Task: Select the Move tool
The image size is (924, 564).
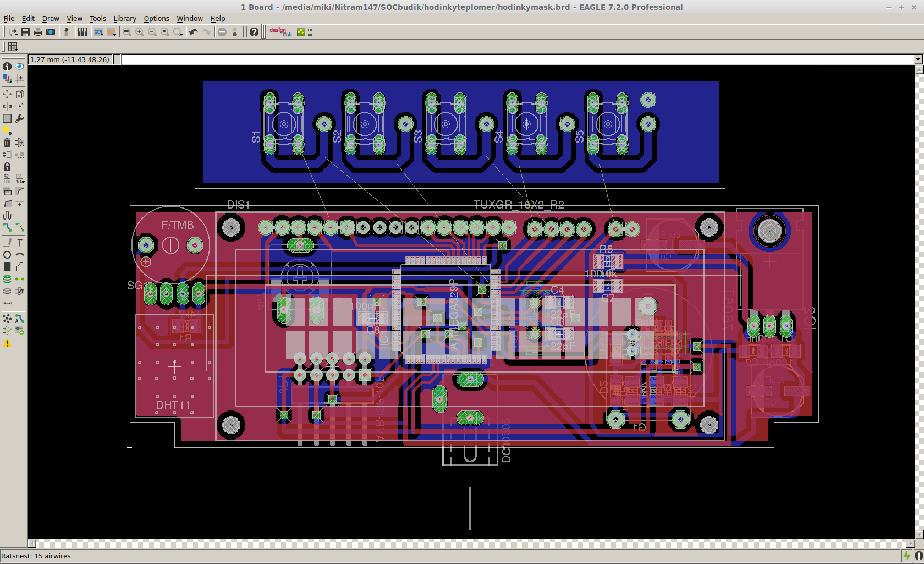Action: (7, 94)
